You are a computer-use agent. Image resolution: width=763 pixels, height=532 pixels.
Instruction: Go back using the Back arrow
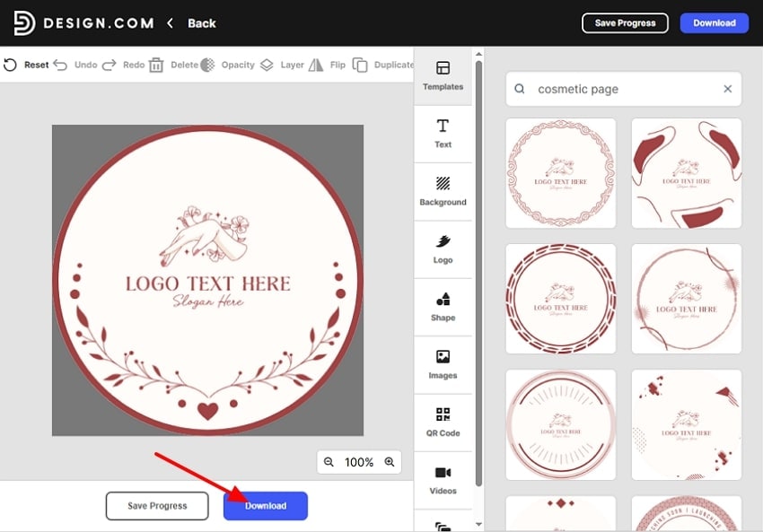click(171, 22)
